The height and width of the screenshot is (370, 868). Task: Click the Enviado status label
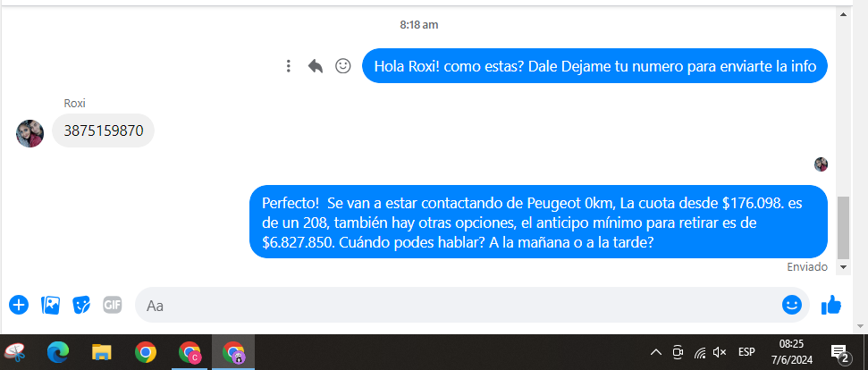(807, 267)
